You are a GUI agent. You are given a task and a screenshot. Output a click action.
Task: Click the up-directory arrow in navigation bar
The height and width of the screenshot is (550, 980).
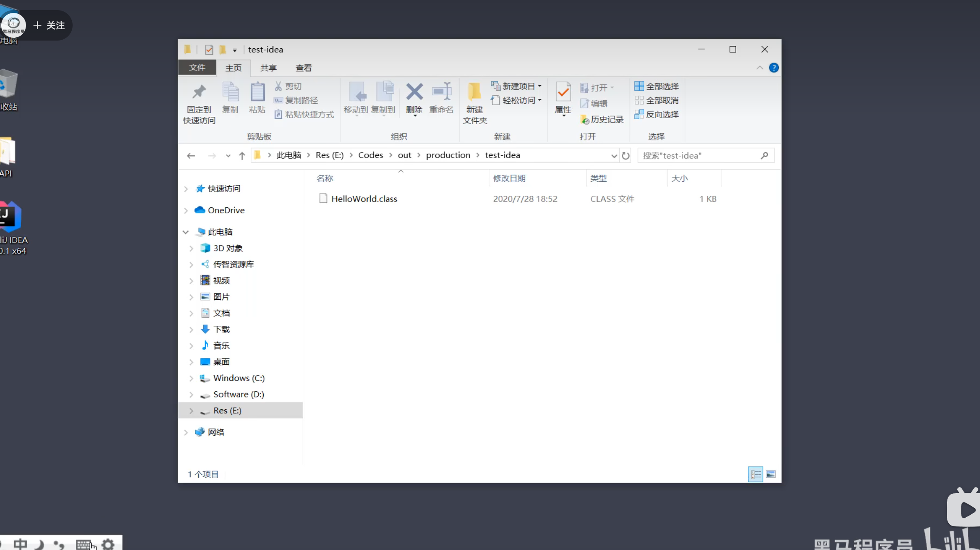(242, 156)
